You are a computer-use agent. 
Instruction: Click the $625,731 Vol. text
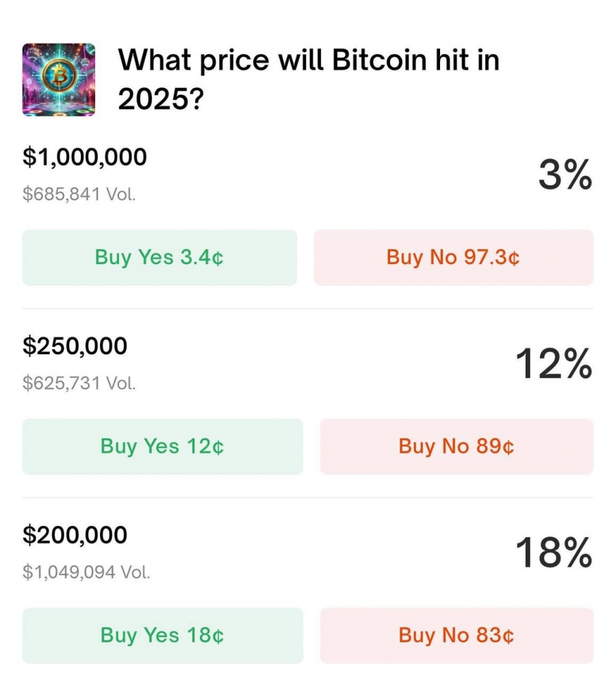[79, 383]
